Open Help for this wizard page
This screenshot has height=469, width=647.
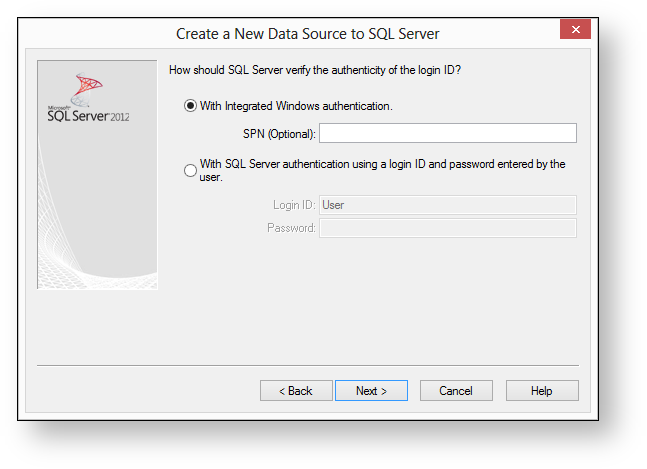click(542, 391)
